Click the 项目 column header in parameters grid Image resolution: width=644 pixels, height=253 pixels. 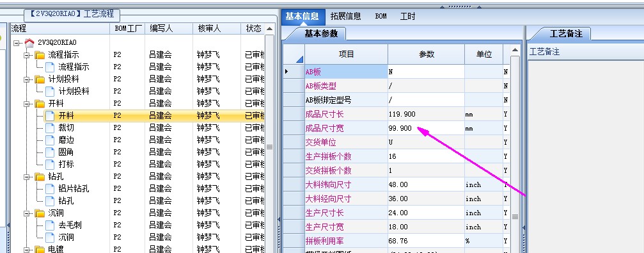tap(346, 54)
